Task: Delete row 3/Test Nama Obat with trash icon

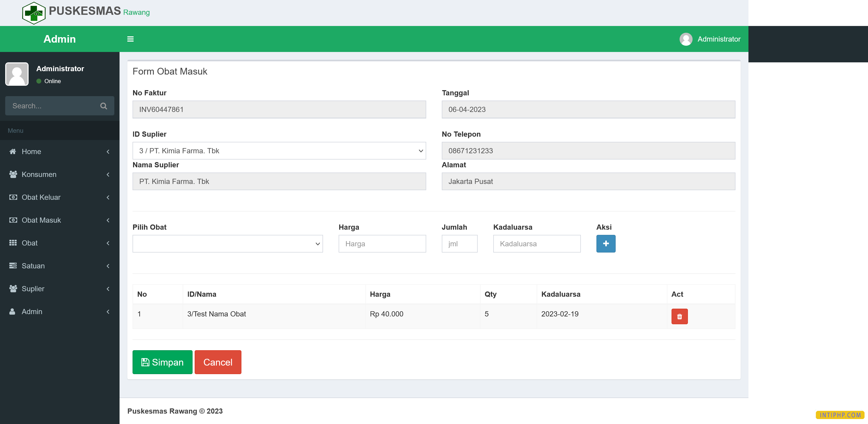Action: click(679, 316)
